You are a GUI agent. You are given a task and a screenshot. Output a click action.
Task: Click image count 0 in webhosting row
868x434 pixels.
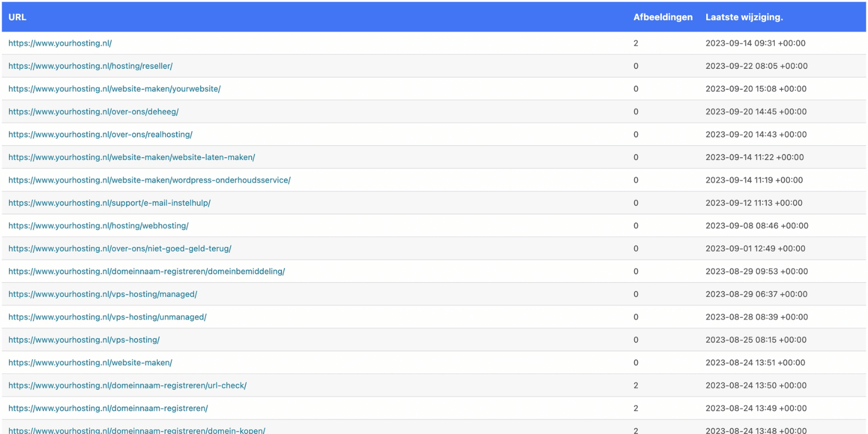tap(636, 226)
